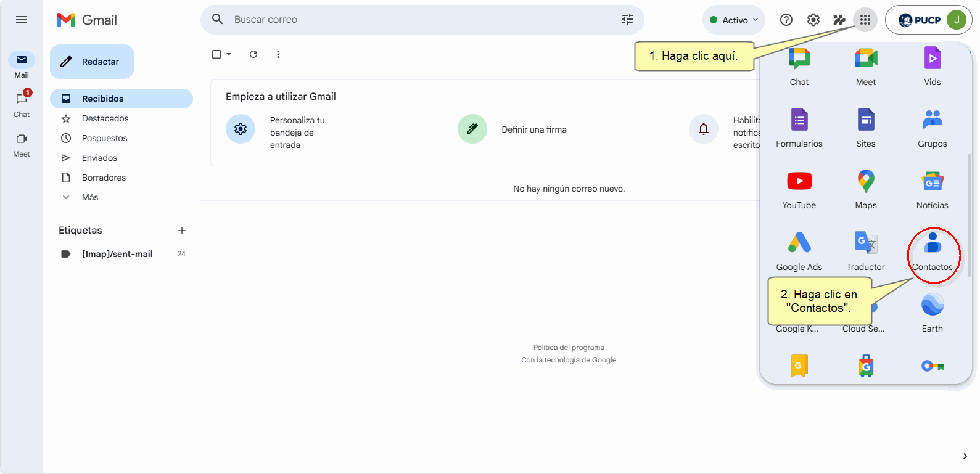Launch Google Maps from apps panel
This screenshot has height=474, width=980.
[x=865, y=189]
